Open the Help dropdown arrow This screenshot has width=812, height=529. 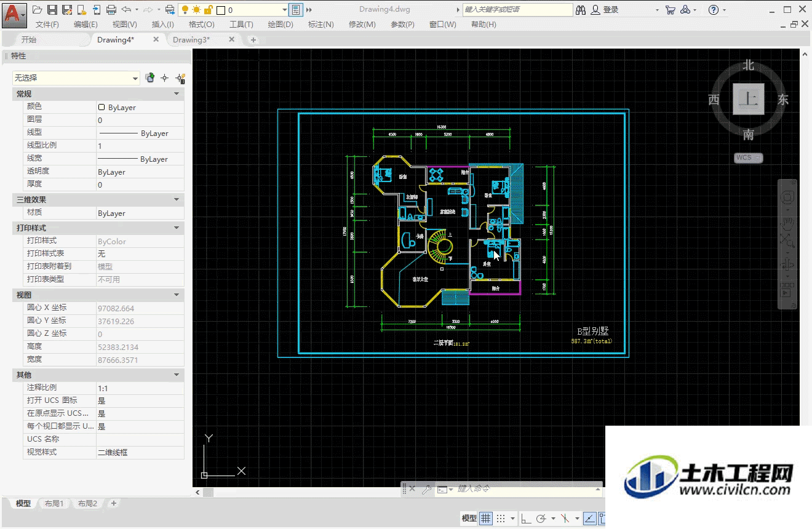[725, 10]
